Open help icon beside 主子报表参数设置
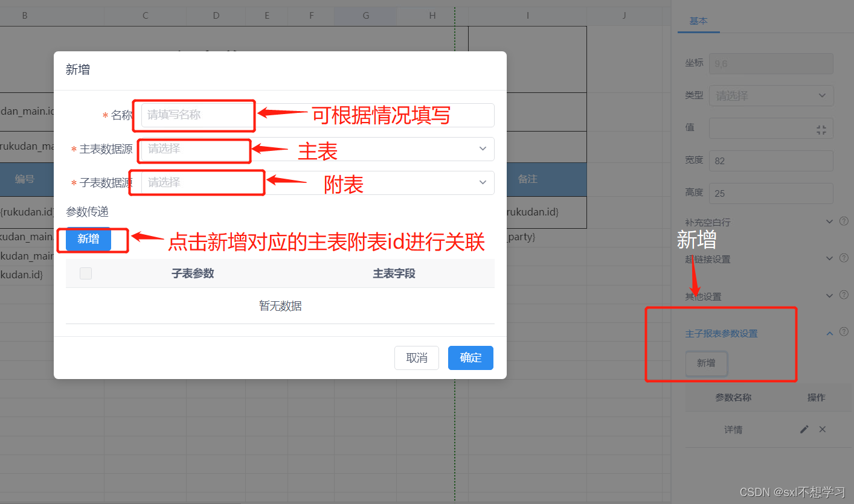The height and width of the screenshot is (504, 854). (844, 332)
